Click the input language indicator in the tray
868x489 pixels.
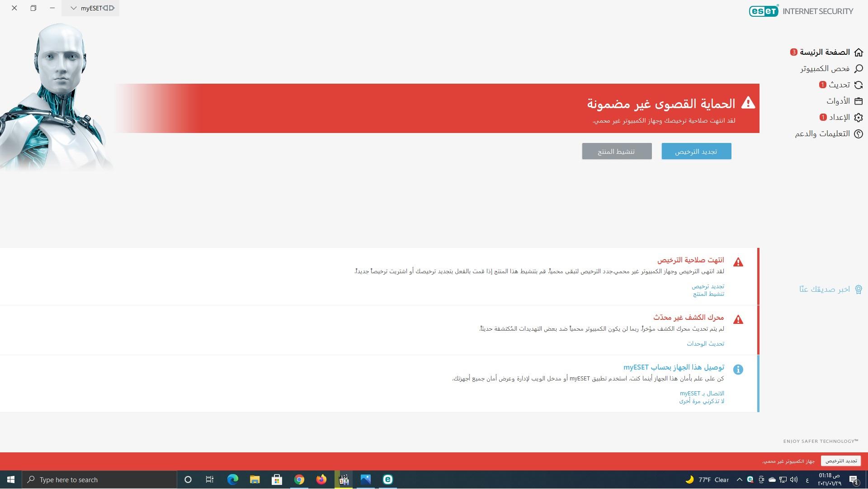tap(807, 480)
